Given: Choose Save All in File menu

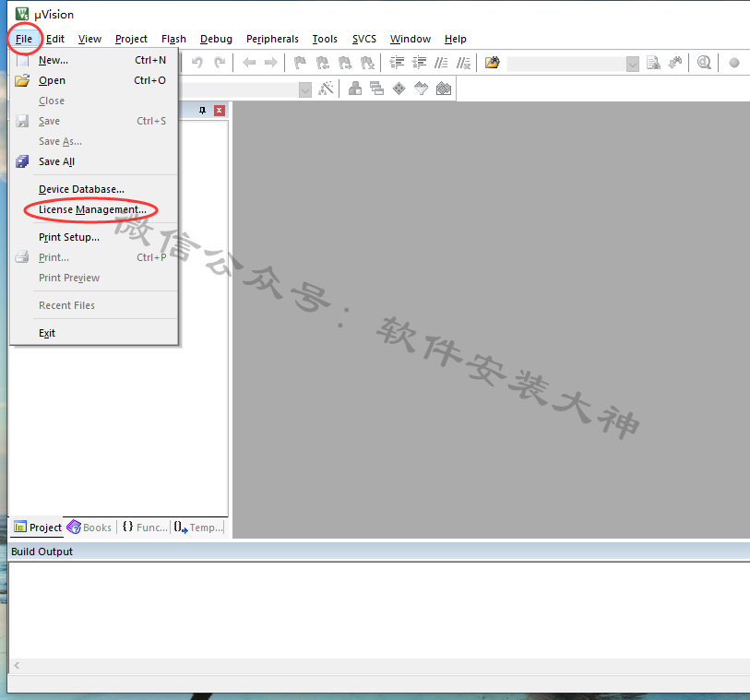Looking at the screenshot, I should click(94, 161).
